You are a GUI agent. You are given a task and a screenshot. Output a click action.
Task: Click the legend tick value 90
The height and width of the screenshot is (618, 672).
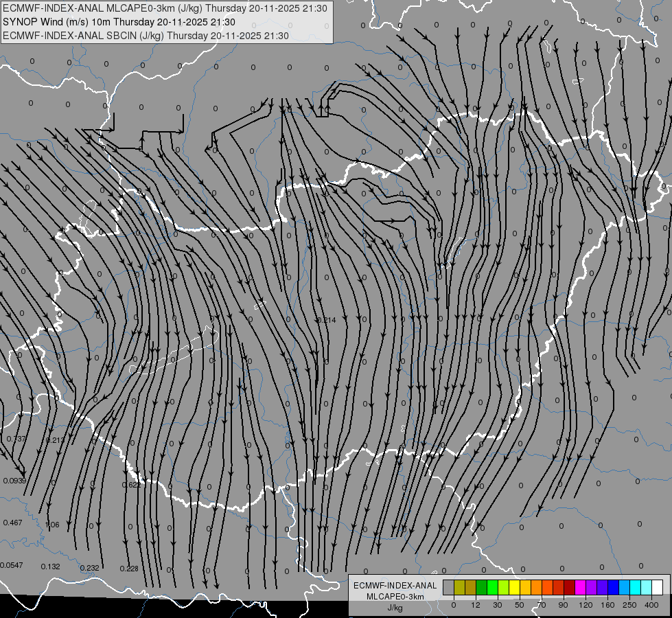pyautogui.click(x=563, y=605)
